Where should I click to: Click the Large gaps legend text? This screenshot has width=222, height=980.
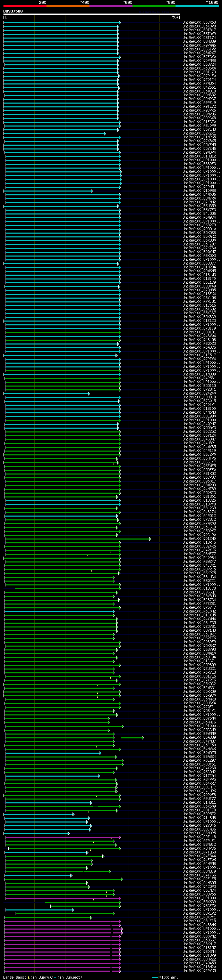click(43, 977)
